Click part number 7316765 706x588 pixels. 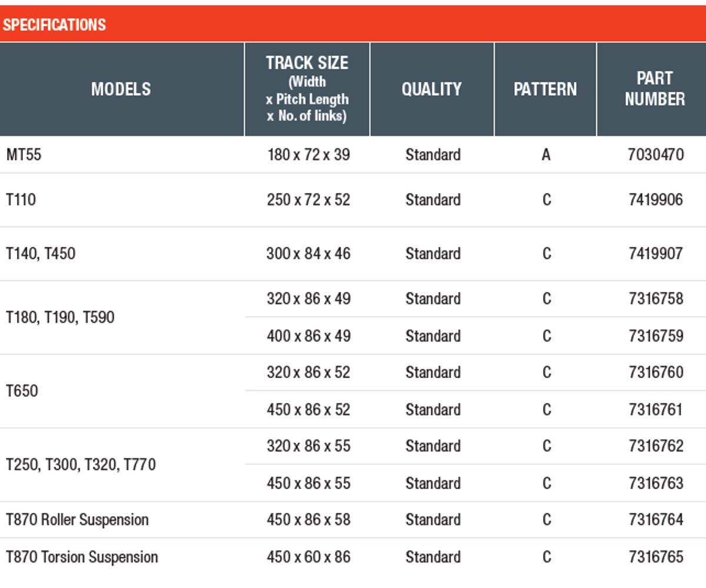(x=656, y=557)
